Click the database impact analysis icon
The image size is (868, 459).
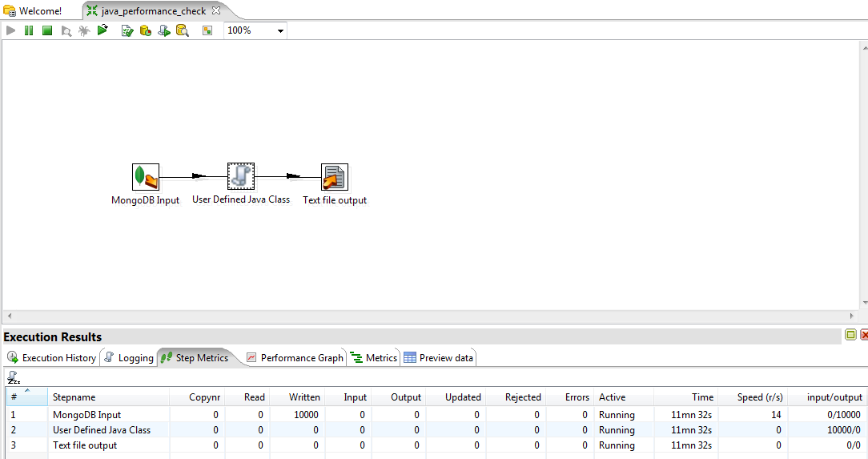146,31
